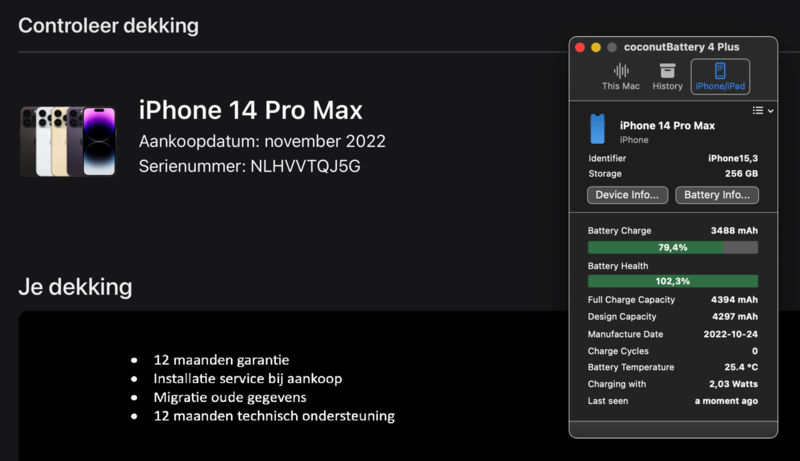Click Charging with value 2,03 Watts
Image resolution: width=800 pixels, height=461 pixels.
[x=733, y=384]
